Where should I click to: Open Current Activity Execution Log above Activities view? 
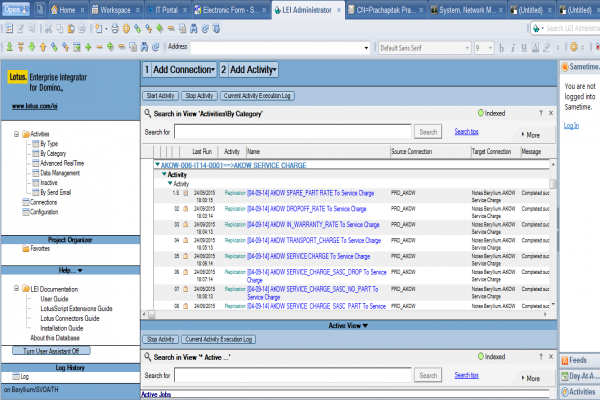(x=257, y=96)
